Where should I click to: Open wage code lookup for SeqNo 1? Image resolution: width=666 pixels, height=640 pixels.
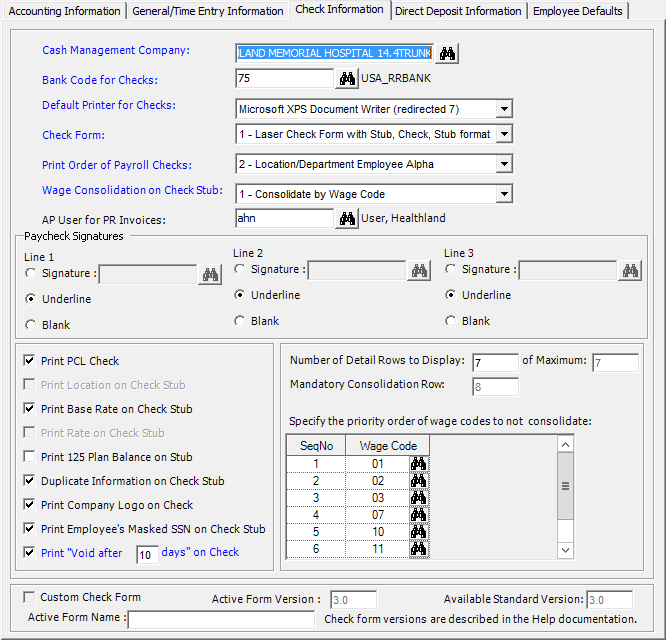419,464
